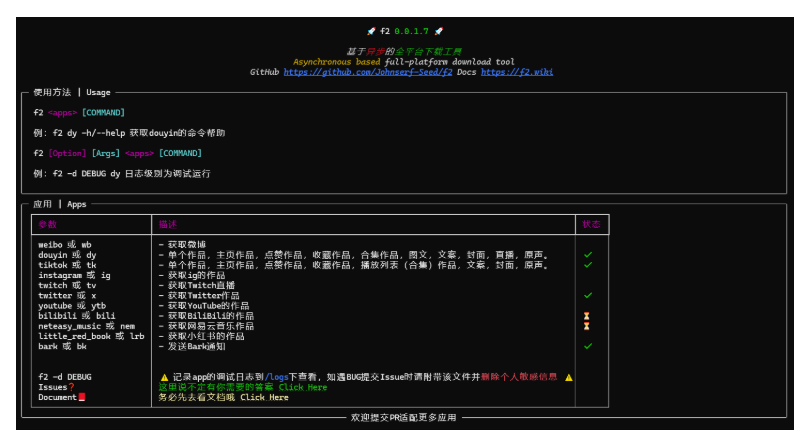Click the red text '删除个人敏感信息'

pyautogui.click(x=519, y=377)
